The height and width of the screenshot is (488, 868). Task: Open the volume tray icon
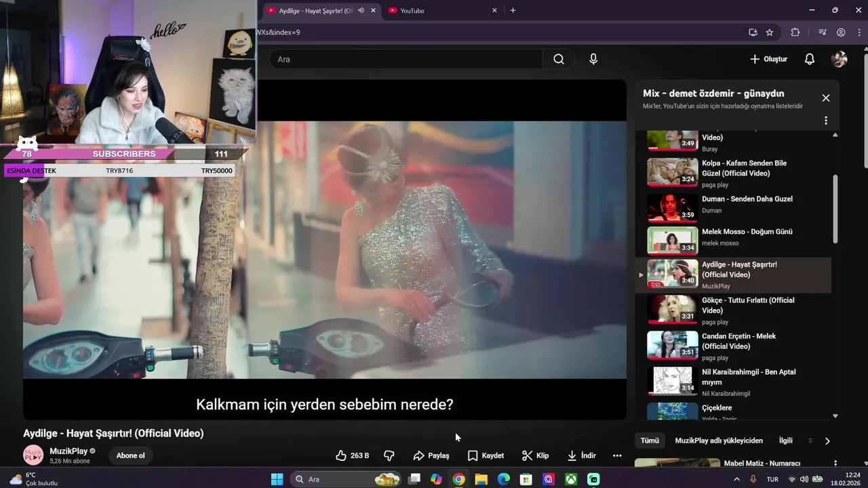click(804, 479)
